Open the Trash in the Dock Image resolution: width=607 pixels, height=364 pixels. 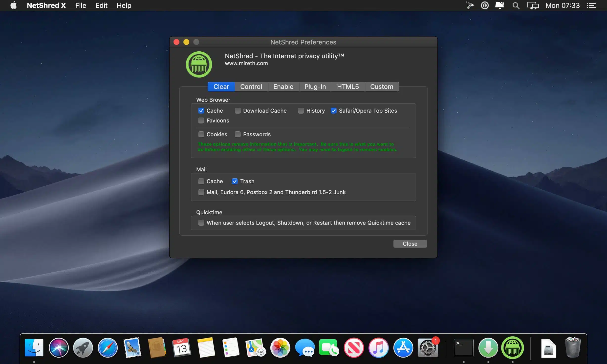[572, 347]
